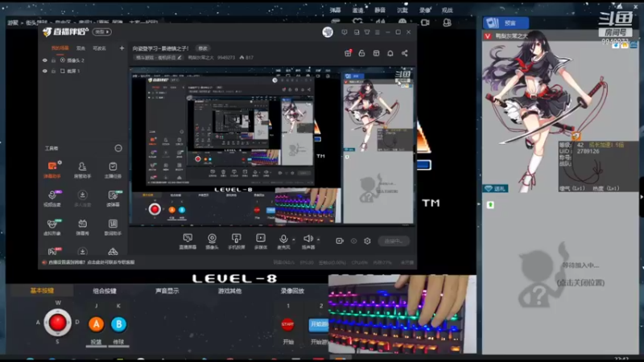The width and height of the screenshot is (644, 362).
Task: Add a new scene with plus button
Action: [122, 48]
